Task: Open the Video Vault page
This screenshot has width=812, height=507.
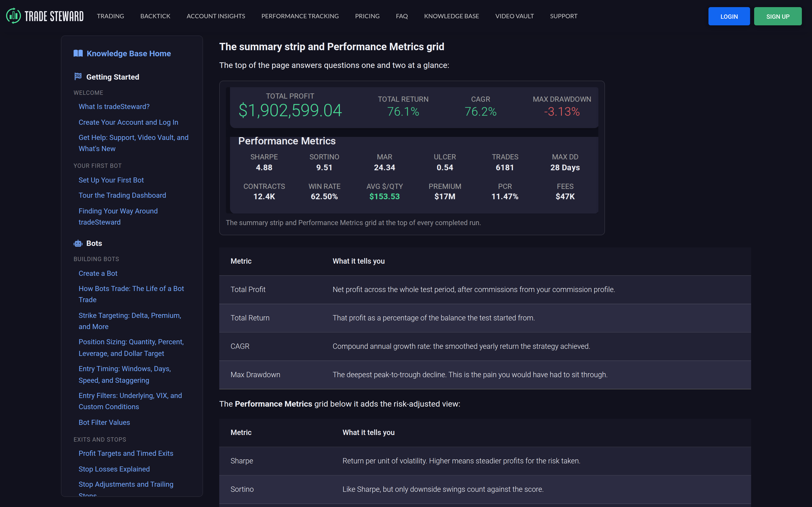Action: 514,16
